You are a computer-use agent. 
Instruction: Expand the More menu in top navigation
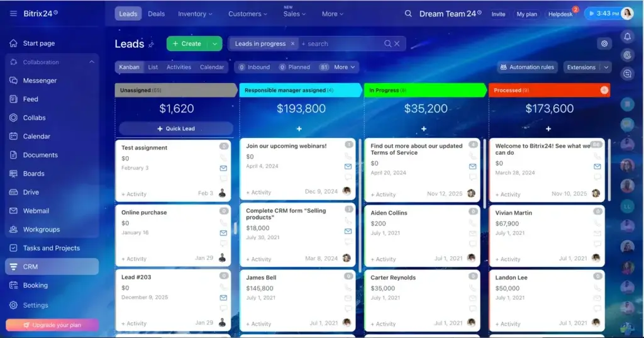332,14
